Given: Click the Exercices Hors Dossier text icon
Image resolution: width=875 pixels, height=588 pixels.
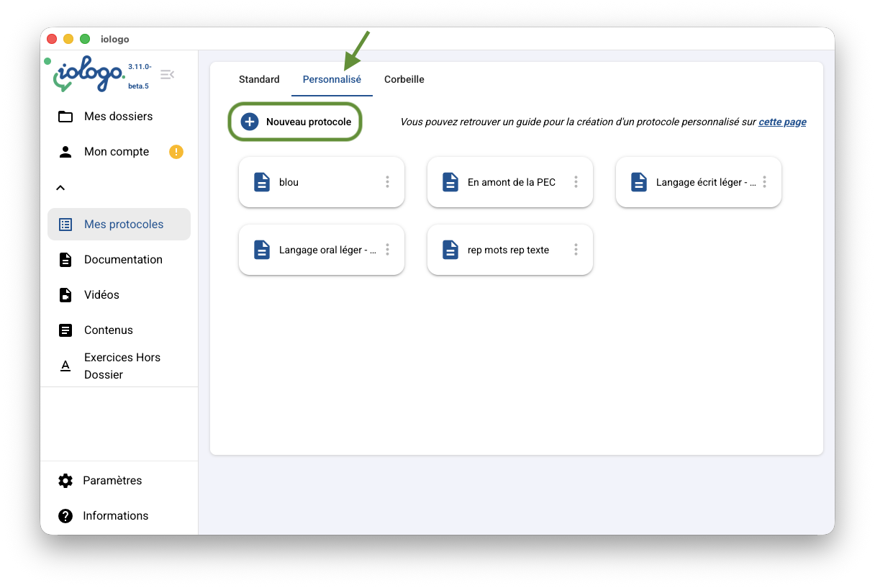Looking at the screenshot, I should click(x=65, y=366).
